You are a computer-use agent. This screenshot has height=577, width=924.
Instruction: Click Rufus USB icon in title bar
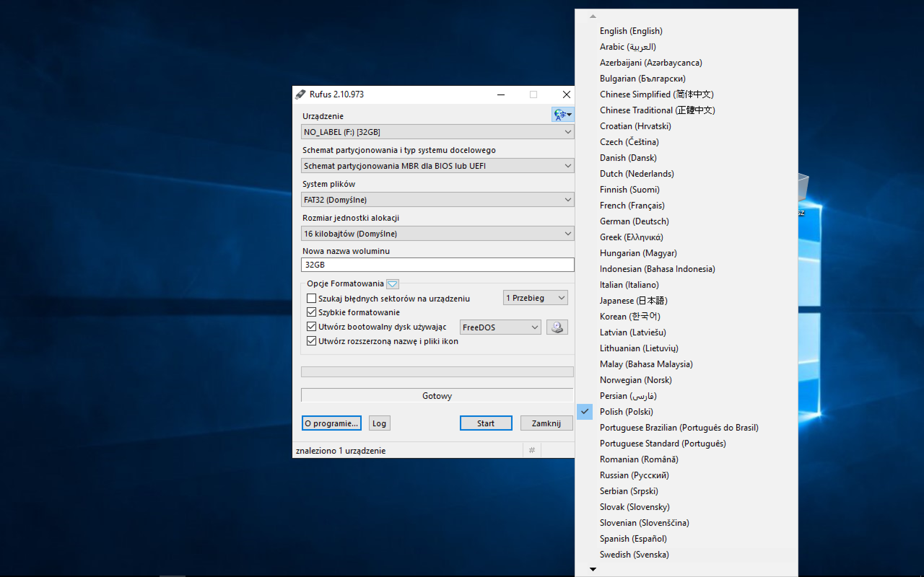click(x=301, y=94)
